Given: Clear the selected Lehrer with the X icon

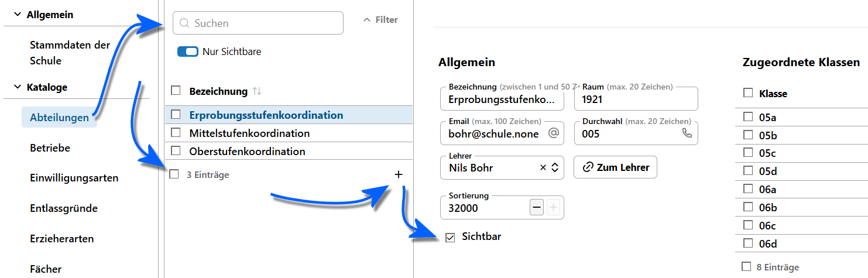Looking at the screenshot, I should [543, 167].
